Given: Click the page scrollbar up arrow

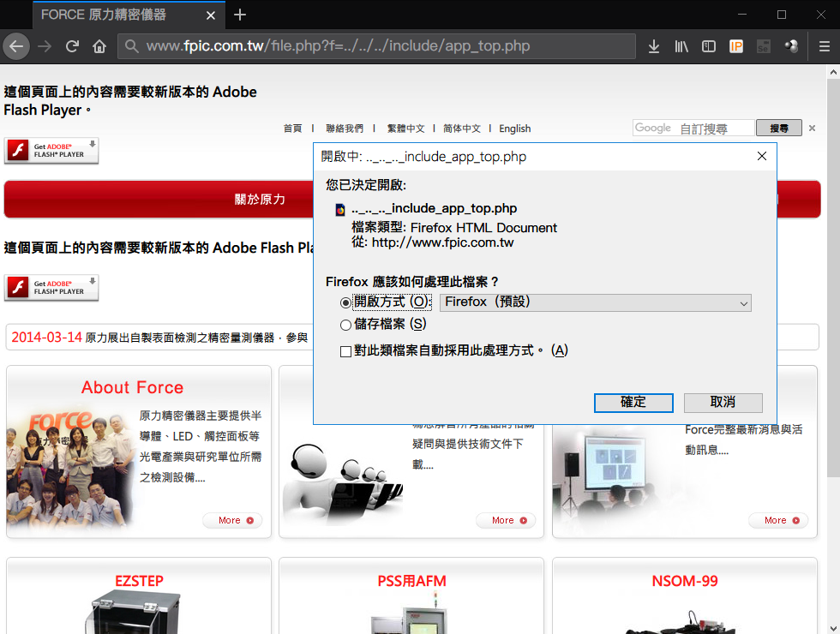Looking at the screenshot, I should [833, 72].
